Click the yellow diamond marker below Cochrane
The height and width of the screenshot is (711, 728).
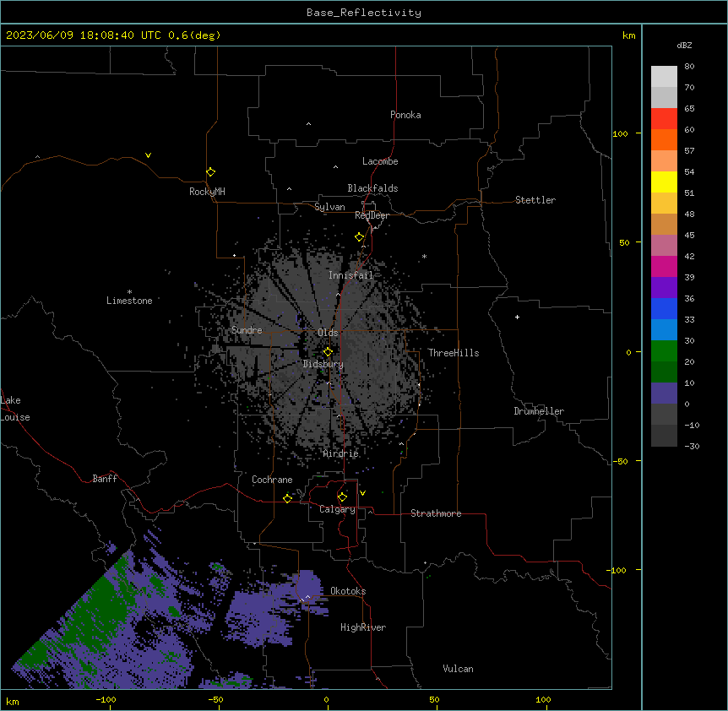click(287, 498)
